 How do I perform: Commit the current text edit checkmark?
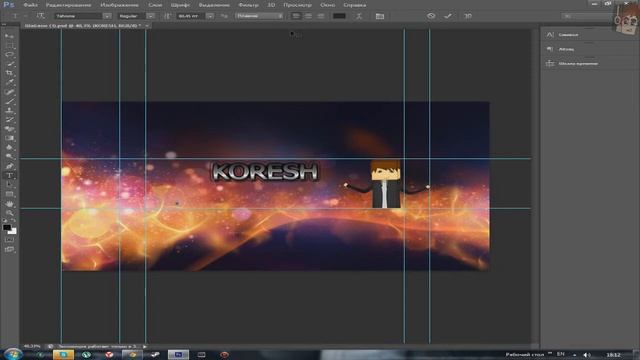[x=448, y=16]
